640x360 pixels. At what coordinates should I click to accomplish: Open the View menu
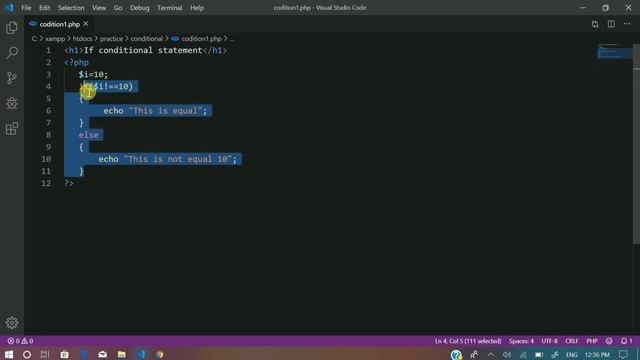[99, 8]
